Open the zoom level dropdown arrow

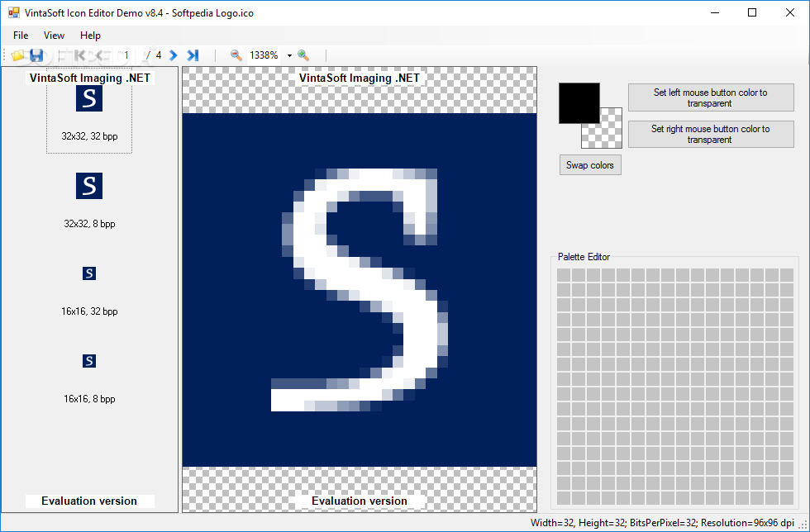[289, 55]
